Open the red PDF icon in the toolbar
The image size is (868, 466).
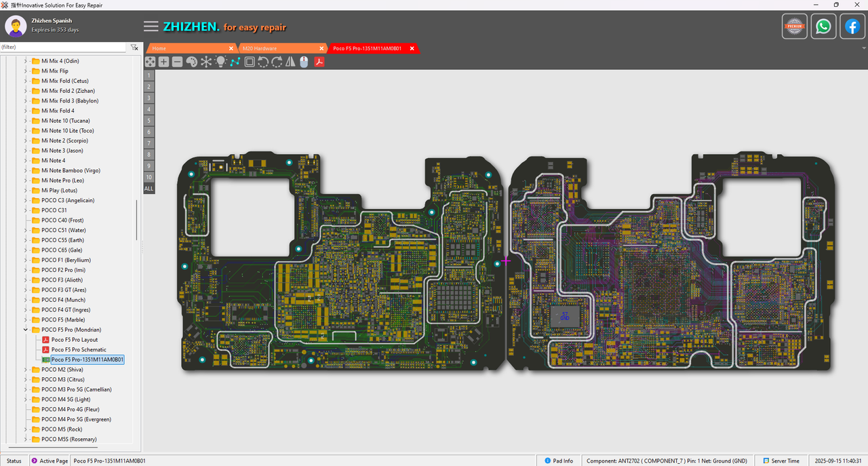point(319,62)
